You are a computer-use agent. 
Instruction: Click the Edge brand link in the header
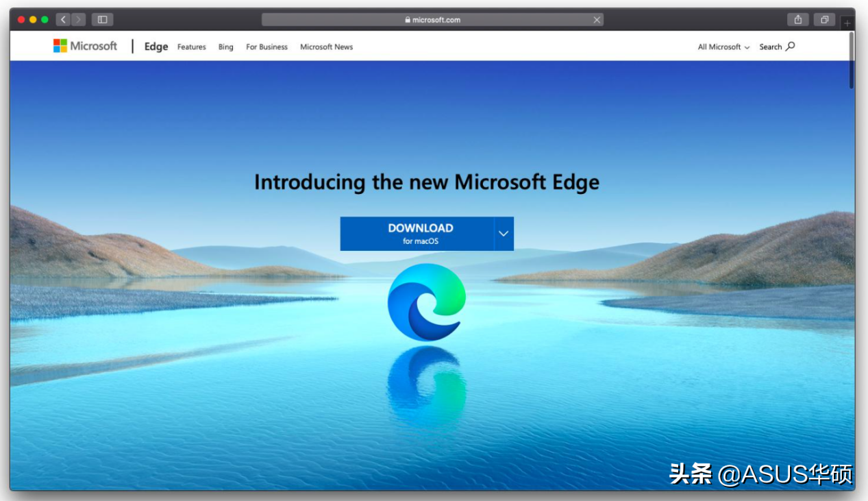[x=156, y=47]
